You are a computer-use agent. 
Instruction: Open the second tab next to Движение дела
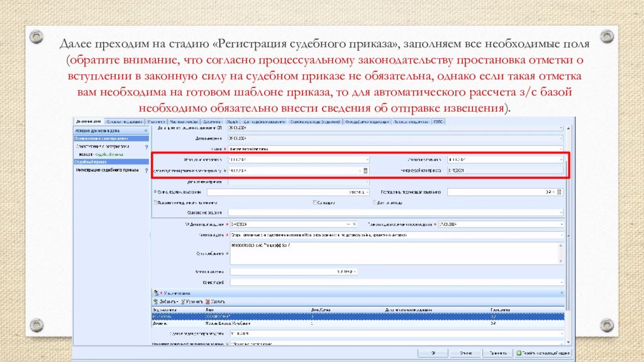(x=125, y=122)
